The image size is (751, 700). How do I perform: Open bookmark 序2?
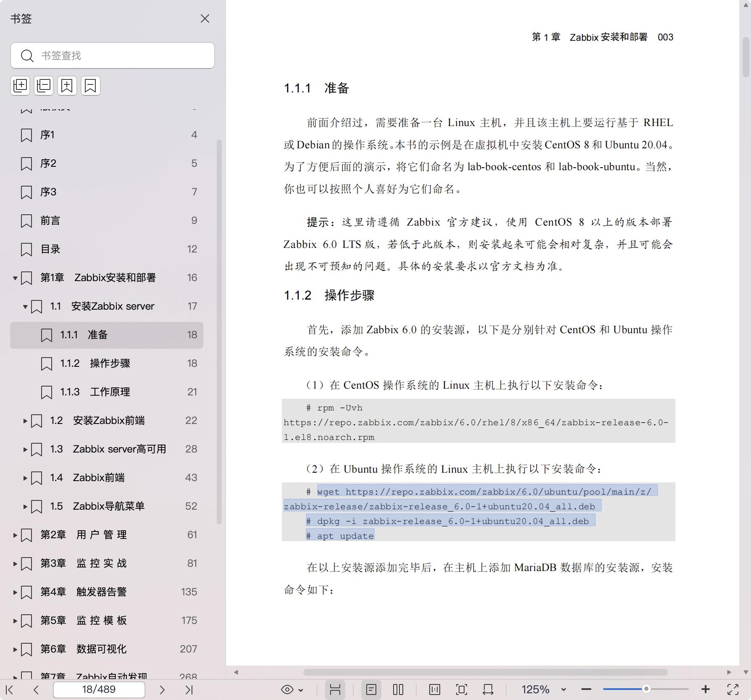tap(107, 163)
